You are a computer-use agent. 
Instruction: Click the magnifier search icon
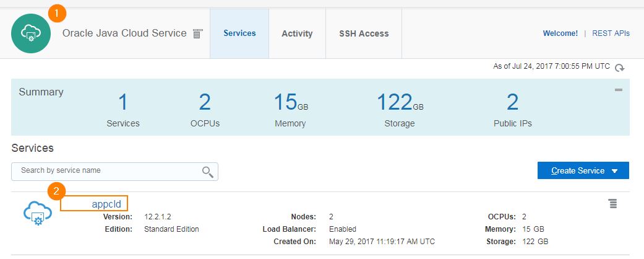[207, 172]
